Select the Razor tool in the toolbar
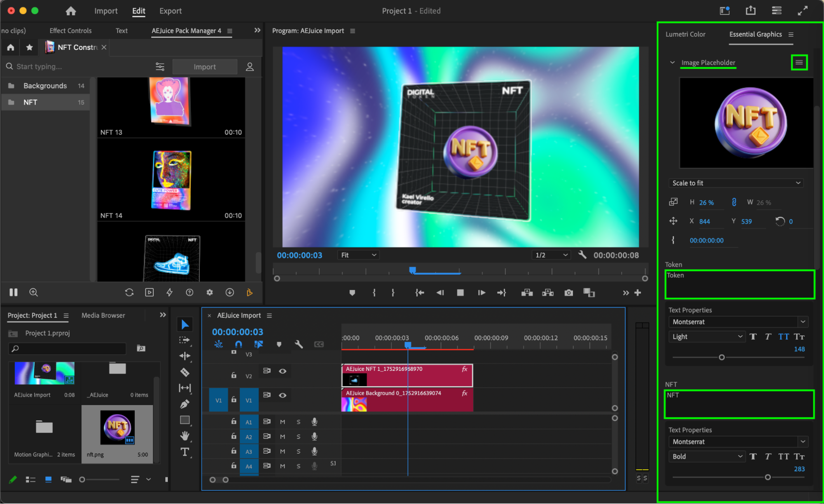 (x=185, y=372)
